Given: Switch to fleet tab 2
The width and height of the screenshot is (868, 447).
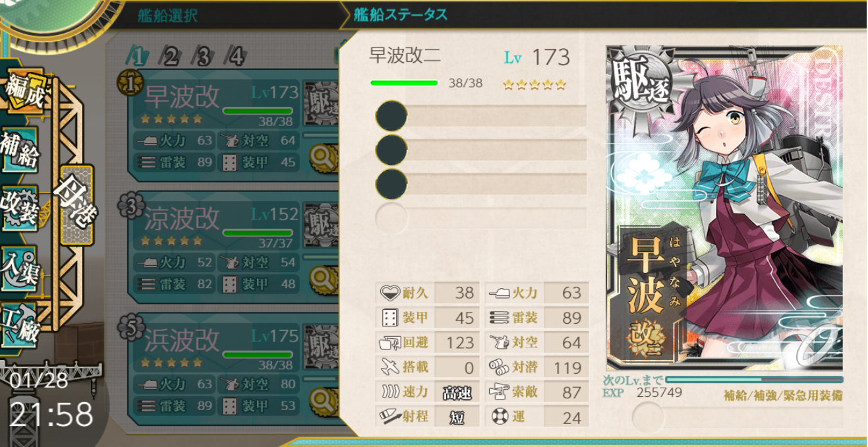Looking at the screenshot, I should click(x=170, y=56).
